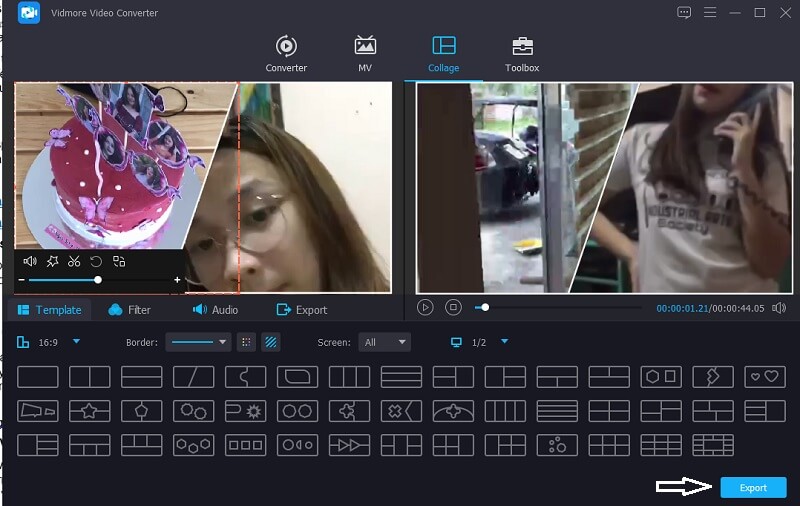This screenshot has height=506, width=800.
Task: Click the scissors cut icon on the clip
Action: pyautogui.click(x=74, y=261)
